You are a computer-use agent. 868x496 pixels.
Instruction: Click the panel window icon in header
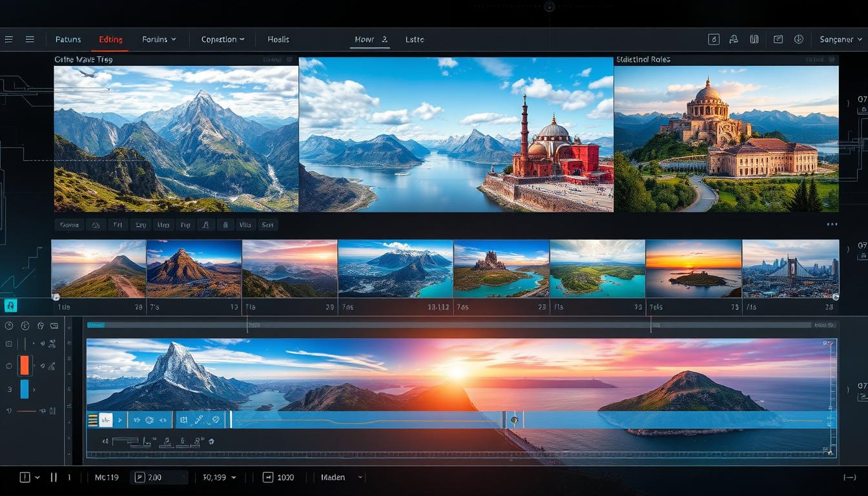tap(778, 39)
